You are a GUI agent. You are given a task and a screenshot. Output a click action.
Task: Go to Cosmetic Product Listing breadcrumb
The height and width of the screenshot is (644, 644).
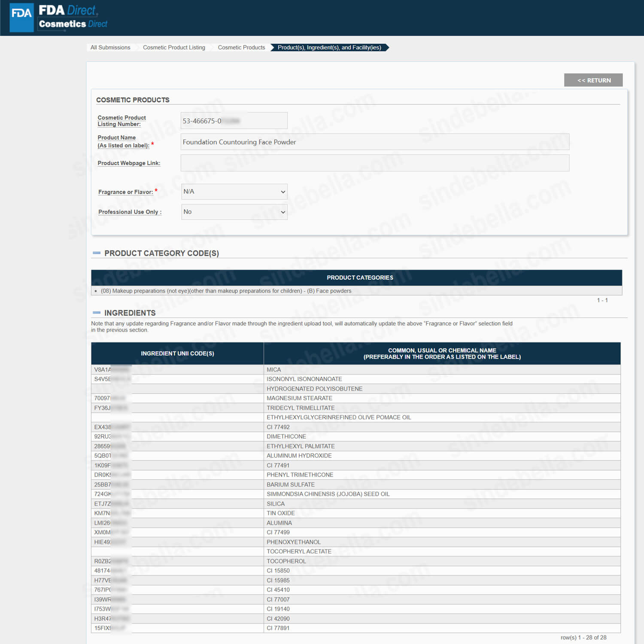tap(174, 48)
